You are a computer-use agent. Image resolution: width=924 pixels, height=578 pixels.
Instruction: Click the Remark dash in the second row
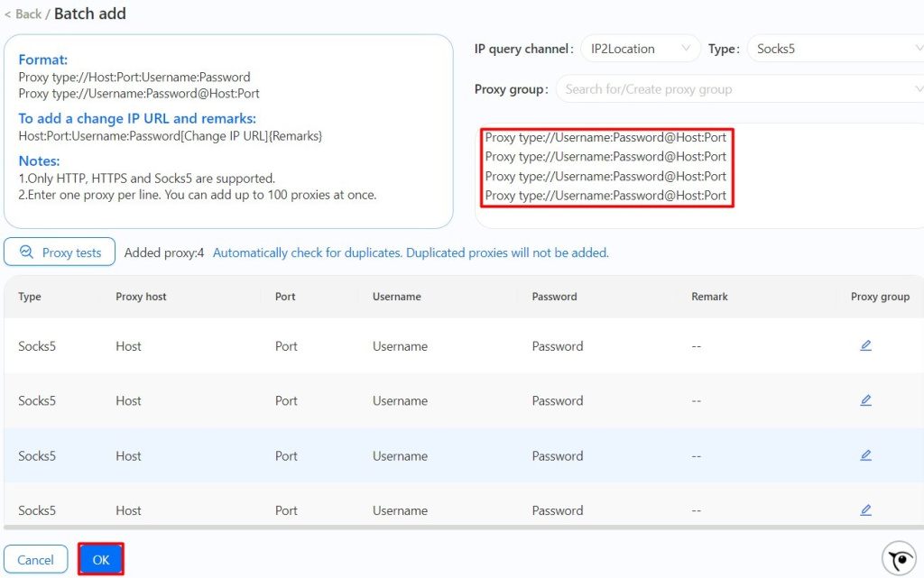click(696, 401)
